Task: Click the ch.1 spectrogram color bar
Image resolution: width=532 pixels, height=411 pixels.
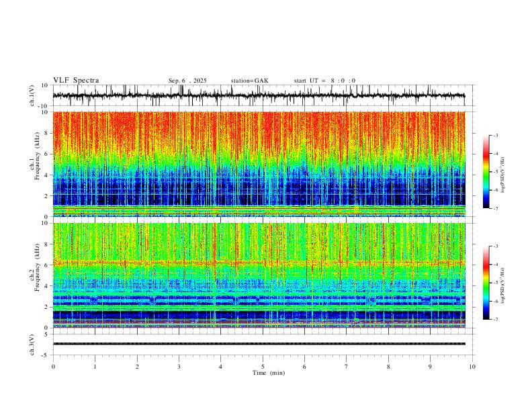Action: 486,172
